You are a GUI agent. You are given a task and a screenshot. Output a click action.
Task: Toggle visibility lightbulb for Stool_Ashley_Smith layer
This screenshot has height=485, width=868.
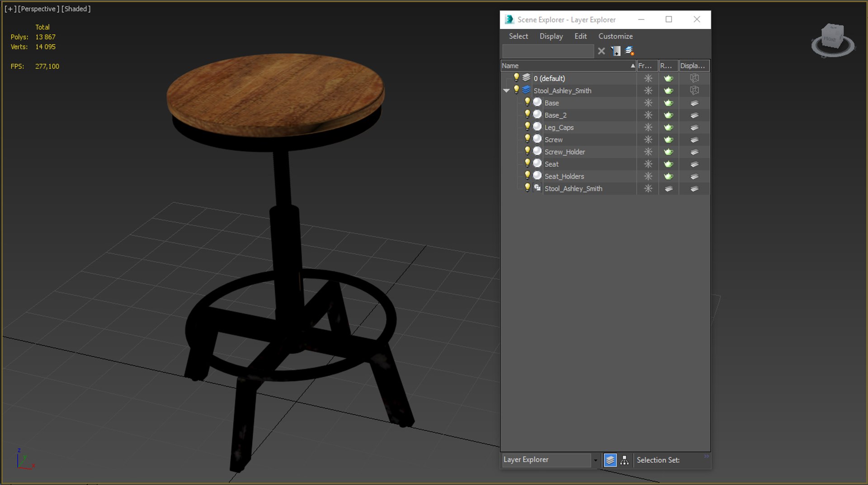(516, 90)
